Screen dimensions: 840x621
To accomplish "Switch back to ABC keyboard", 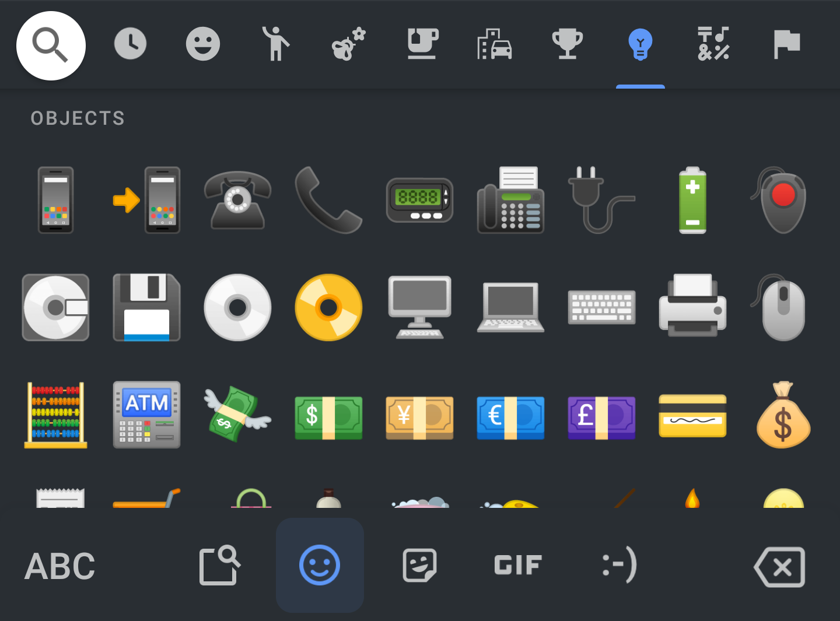I will tap(60, 566).
